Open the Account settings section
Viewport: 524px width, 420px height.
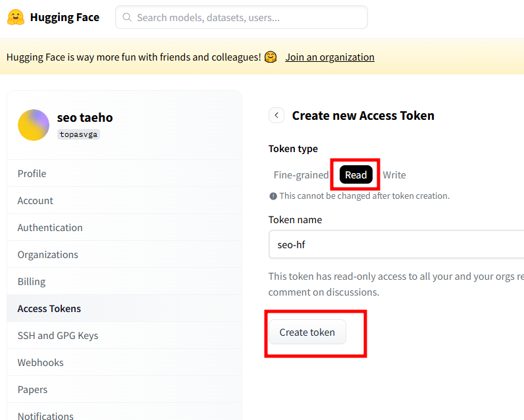(x=35, y=201)
